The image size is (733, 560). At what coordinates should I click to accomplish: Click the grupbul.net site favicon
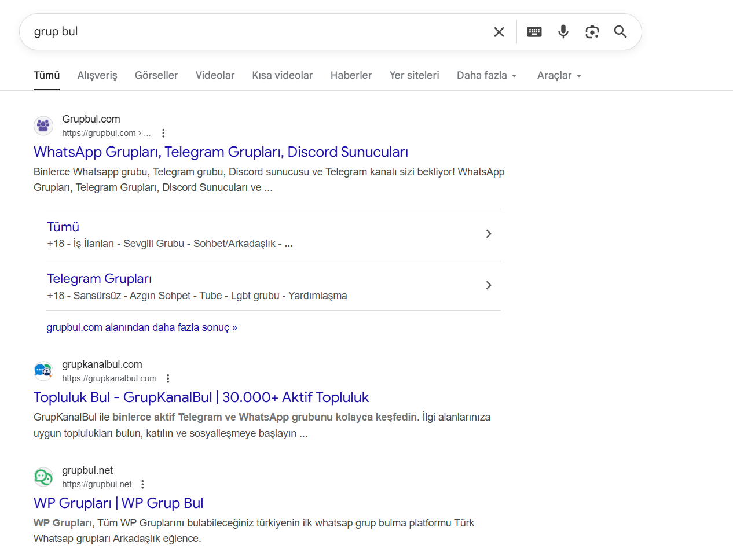(43, 477)
